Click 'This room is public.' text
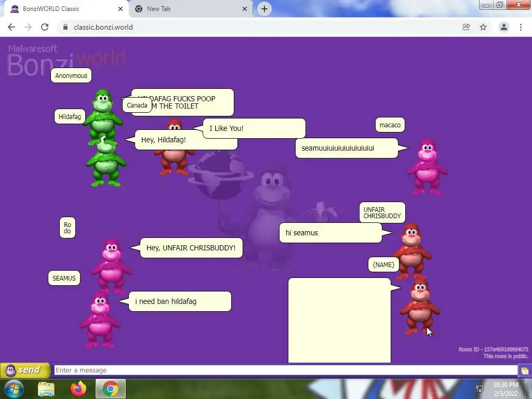This screenshot has height=399, width=532. pos(506,356)
